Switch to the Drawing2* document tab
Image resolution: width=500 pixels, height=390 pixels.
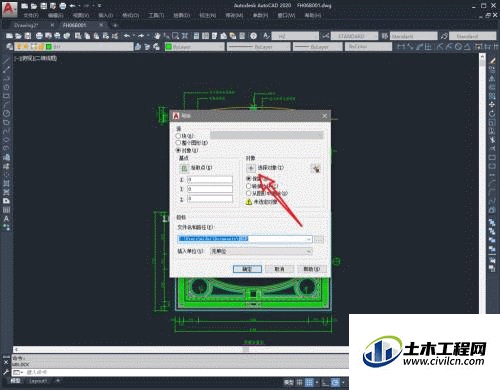click(26, 25)
